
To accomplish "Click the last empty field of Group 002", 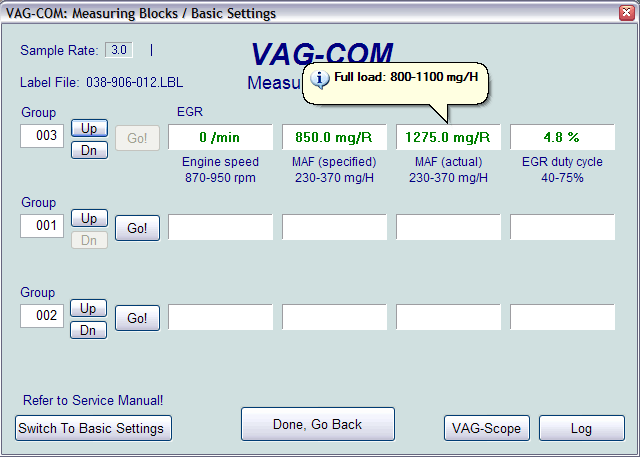I will tap(562, 317).
